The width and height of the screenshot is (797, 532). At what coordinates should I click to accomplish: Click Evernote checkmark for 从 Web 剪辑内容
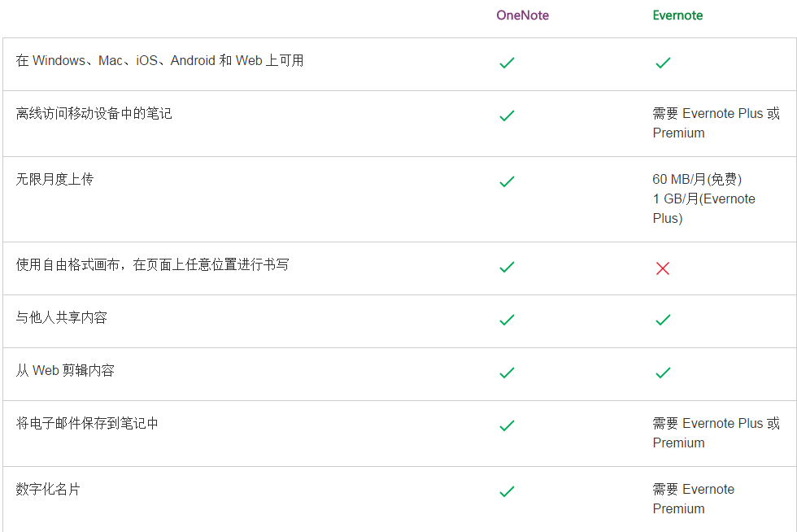[x=663, y=373]
